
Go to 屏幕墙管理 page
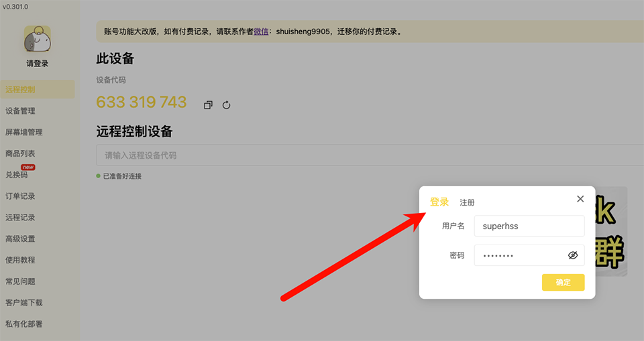(24, 133)
